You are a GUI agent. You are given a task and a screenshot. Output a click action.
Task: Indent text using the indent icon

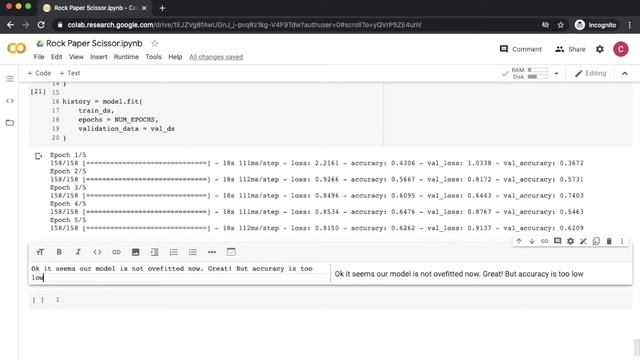point(154,252)
